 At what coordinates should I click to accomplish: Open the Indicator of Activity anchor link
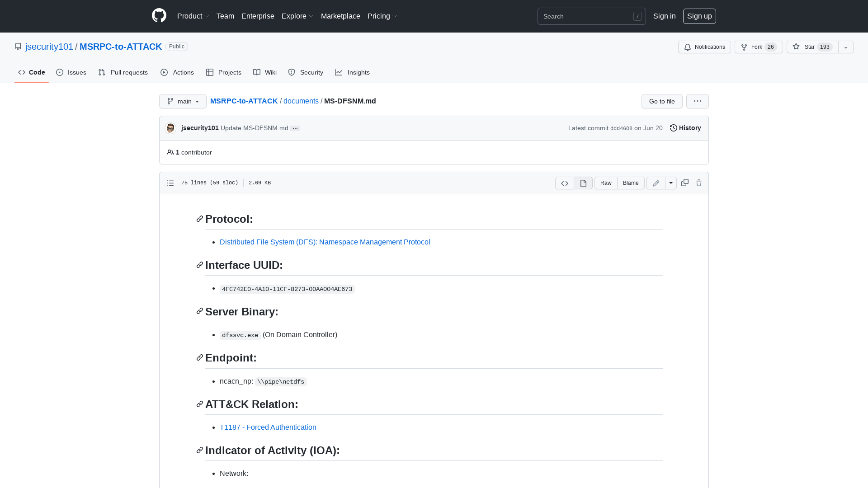pyautogui.click(x=200, y=450)
